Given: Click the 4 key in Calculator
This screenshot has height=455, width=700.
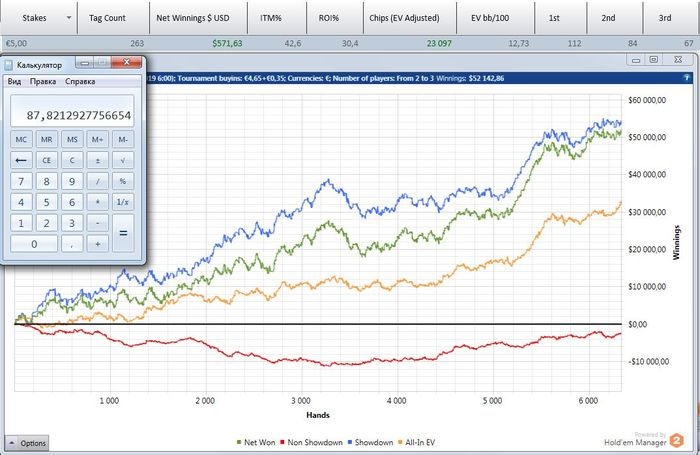Looking at the screenshot, I should tap(21, 202).
